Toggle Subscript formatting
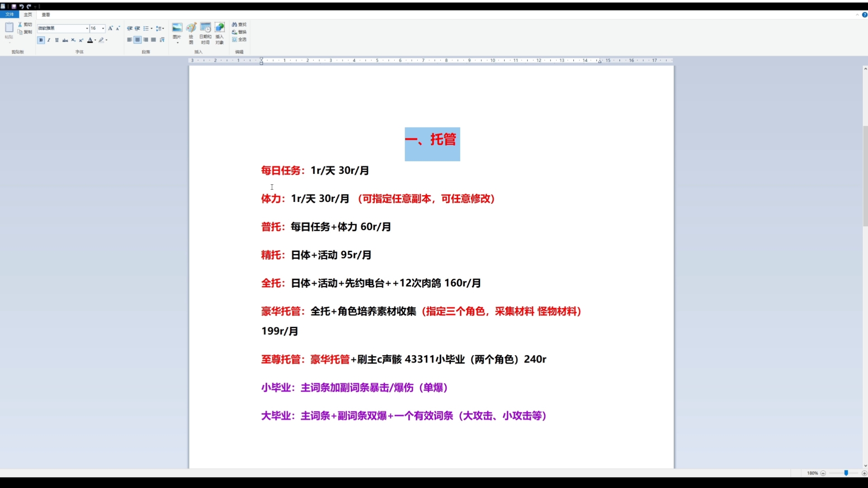868x488 pixels. click(73, 40)
